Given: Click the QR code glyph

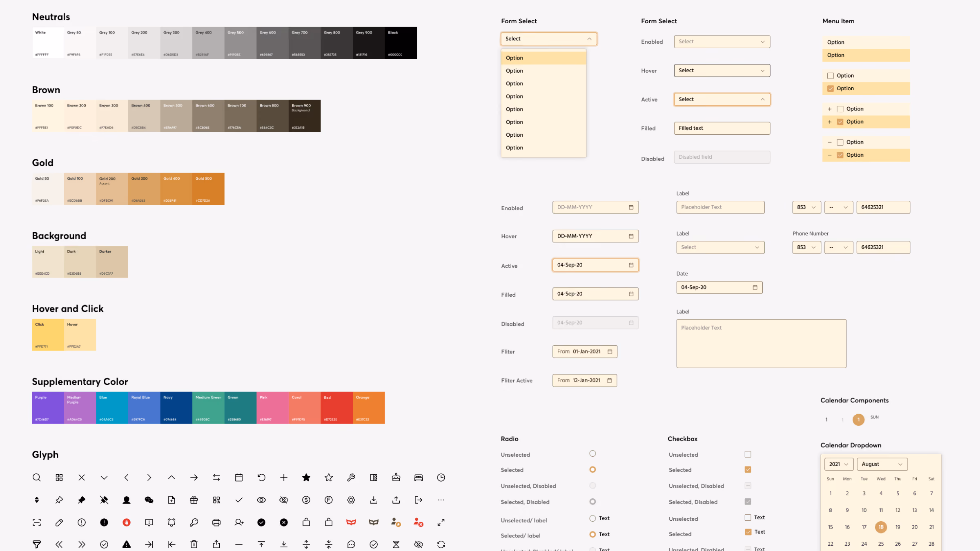Looking at the screenshot, I should [x=216, y=500].
